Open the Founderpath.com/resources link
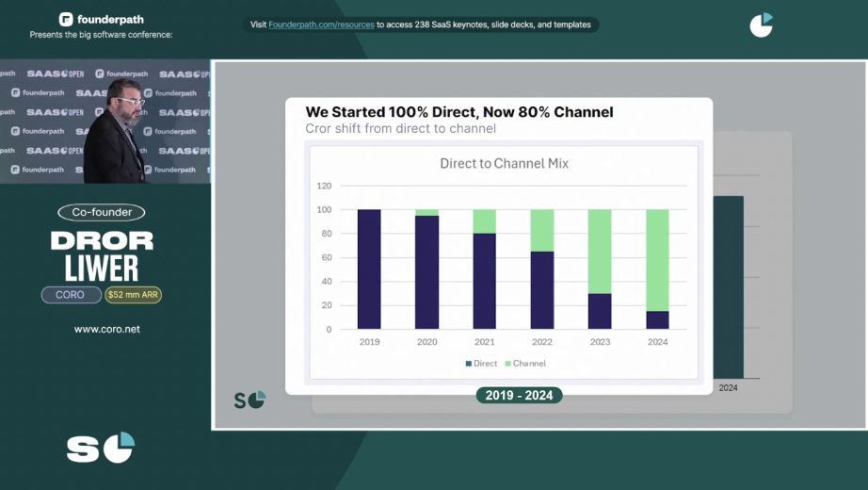This screenshot has height=490, width=868. pyautogui.click(x=321, y=24)
